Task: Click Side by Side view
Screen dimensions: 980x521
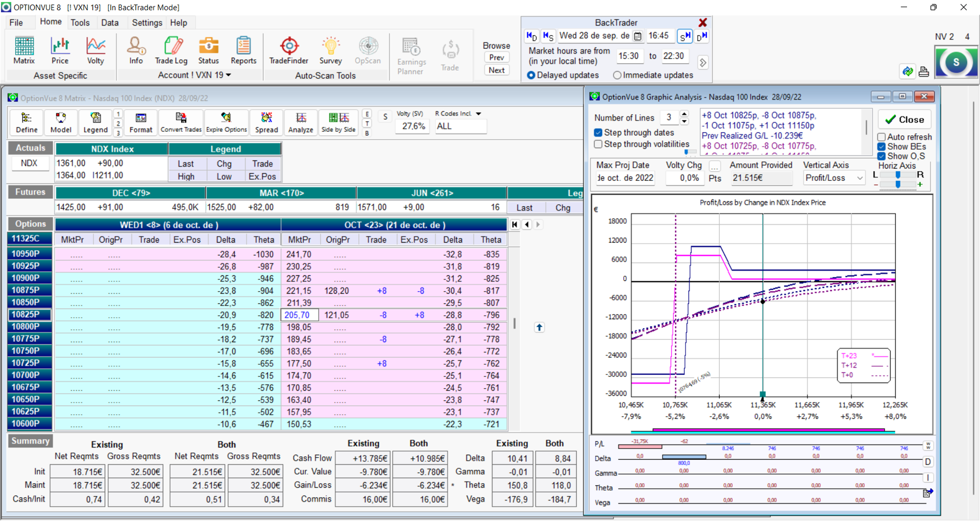Action: coord(338,123)
